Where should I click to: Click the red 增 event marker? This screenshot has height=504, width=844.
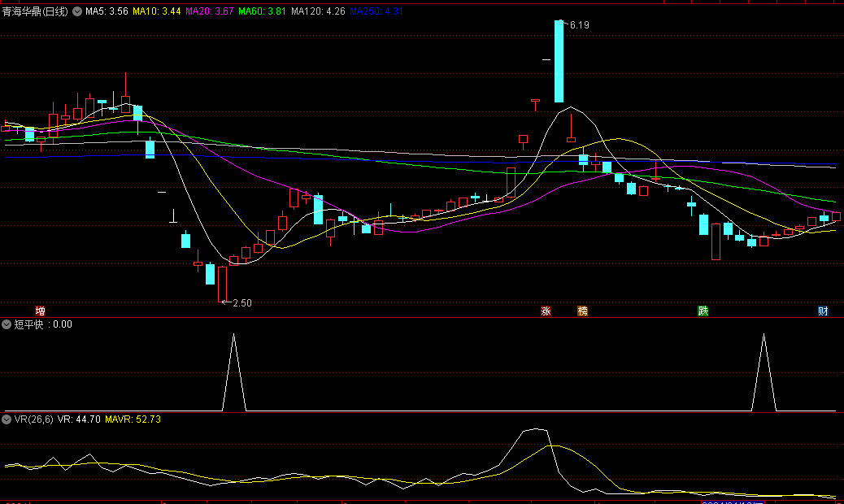click(x=40, y=311)
